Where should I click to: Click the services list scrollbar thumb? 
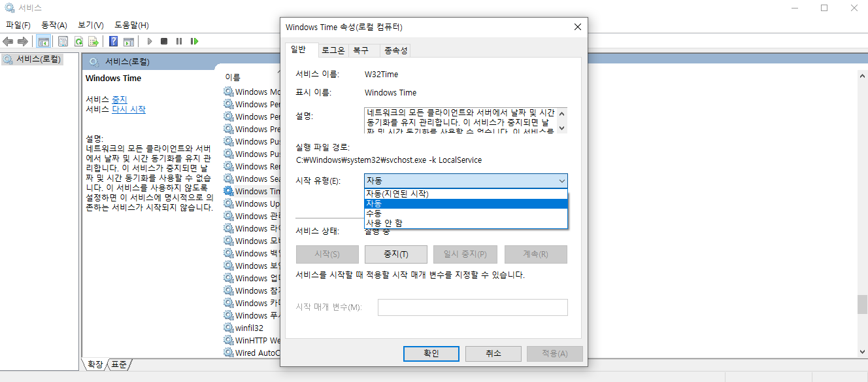click(862, 305)
